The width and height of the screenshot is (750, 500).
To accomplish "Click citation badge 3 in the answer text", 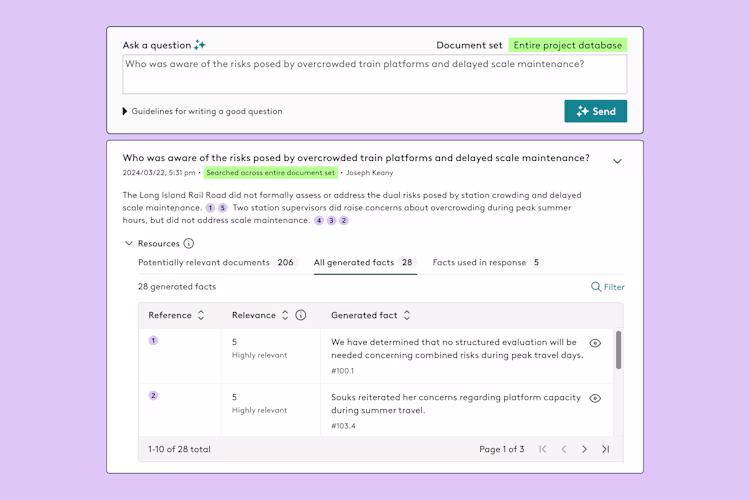I will coord(331,220).
